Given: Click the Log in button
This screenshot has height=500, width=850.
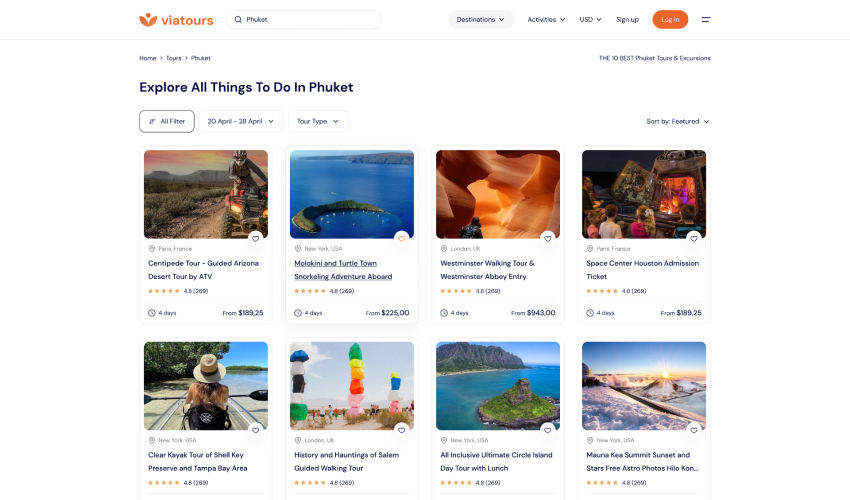Looking at the screenshot, I should (670, 19).
